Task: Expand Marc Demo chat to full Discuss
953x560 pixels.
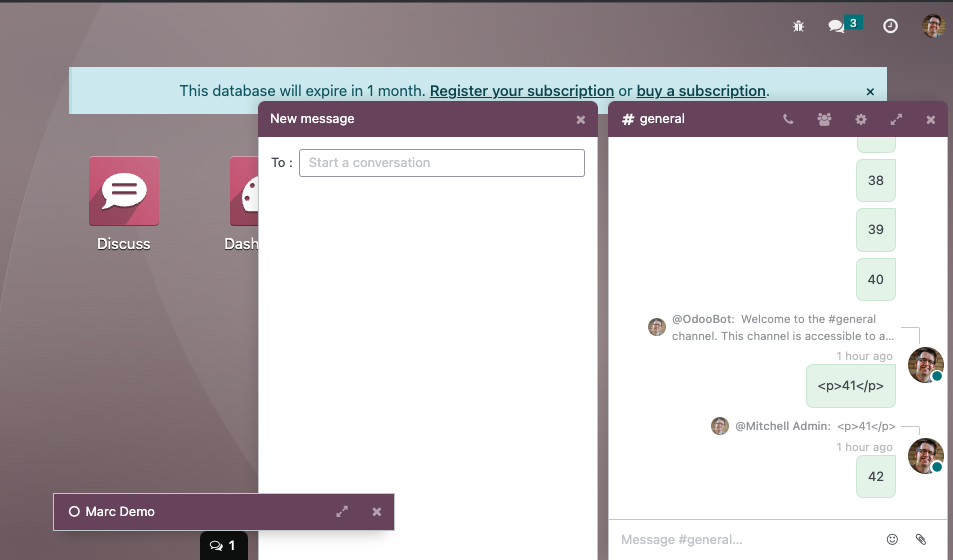Action: tap(342, 512)
